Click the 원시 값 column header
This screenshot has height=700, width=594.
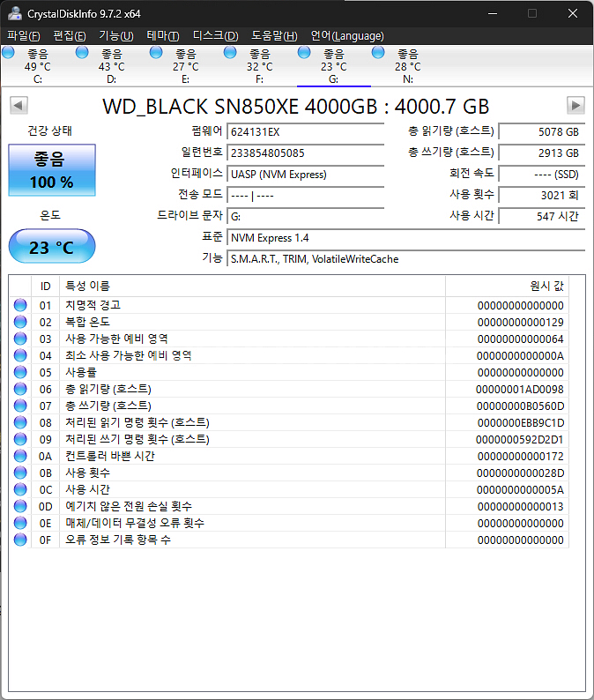(x=507, y=287)
